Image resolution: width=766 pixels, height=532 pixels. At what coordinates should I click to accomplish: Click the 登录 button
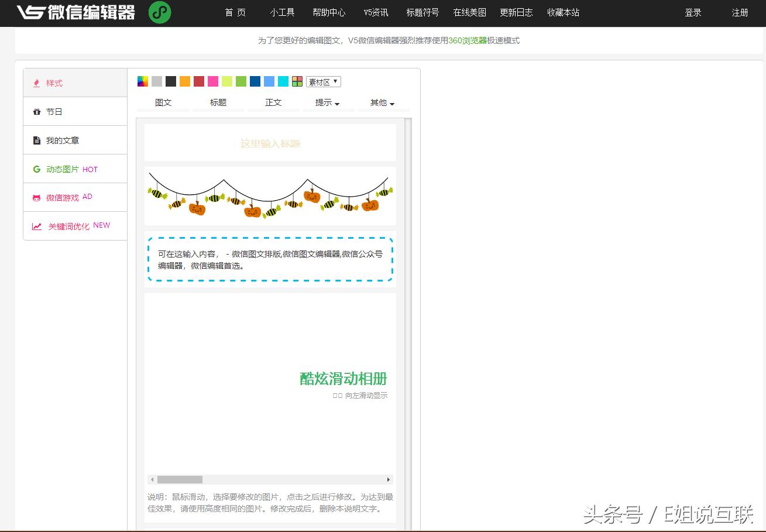pos(693,12)
